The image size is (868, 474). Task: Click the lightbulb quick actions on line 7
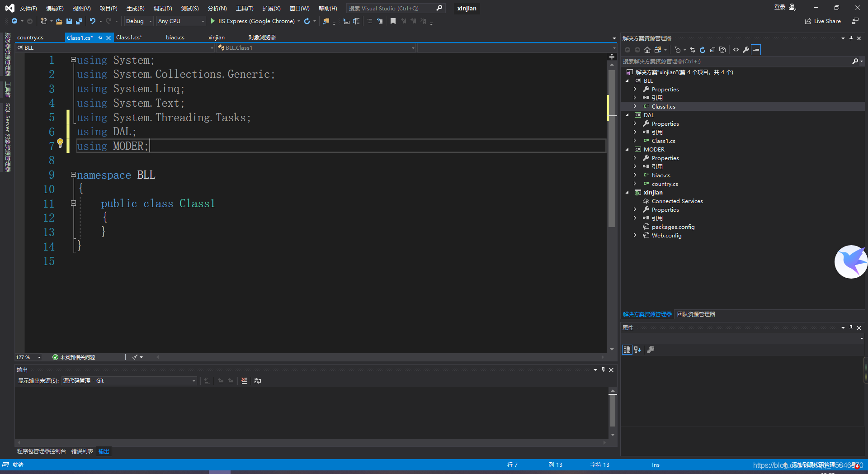[x=60, y=144]
